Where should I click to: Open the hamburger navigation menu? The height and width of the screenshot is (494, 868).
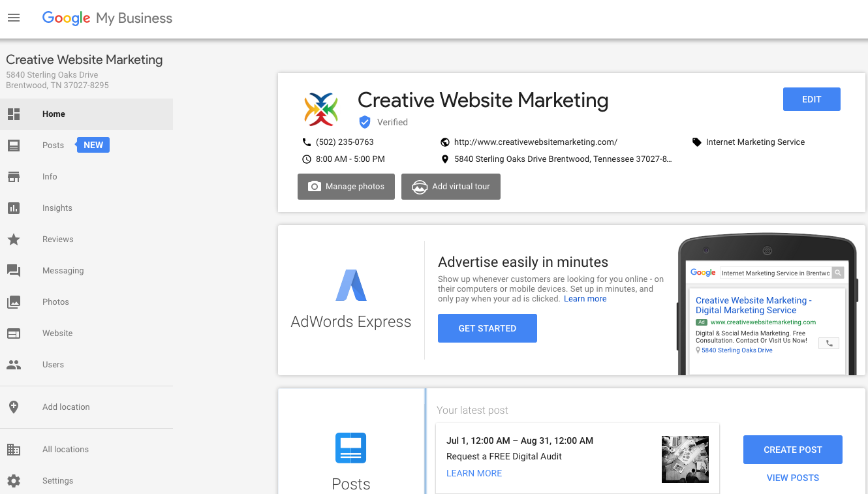pos(14,18)
